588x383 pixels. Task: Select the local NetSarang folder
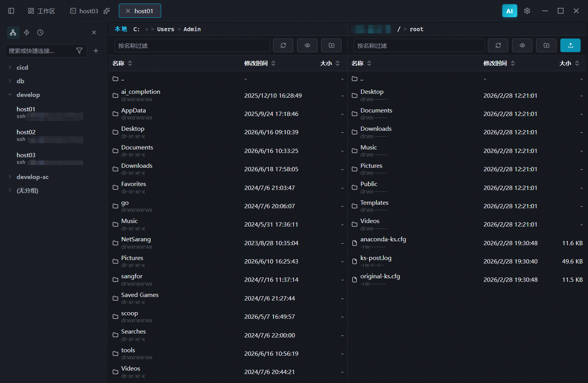click(x=228, y=243)
